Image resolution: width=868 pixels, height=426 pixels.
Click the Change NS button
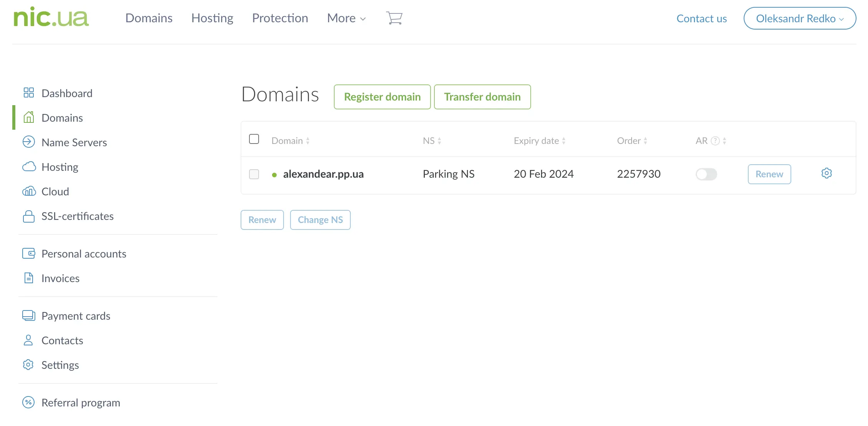pyautogui.click(x=320, y=220)
